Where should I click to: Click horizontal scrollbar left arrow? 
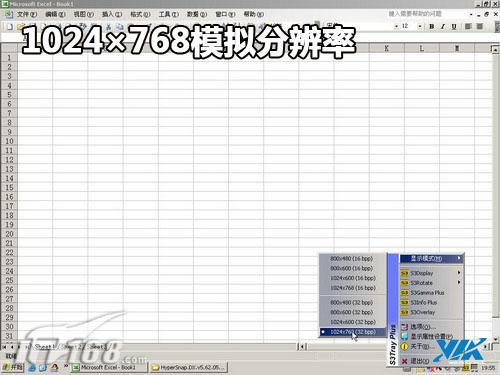[x=302, y=347]
